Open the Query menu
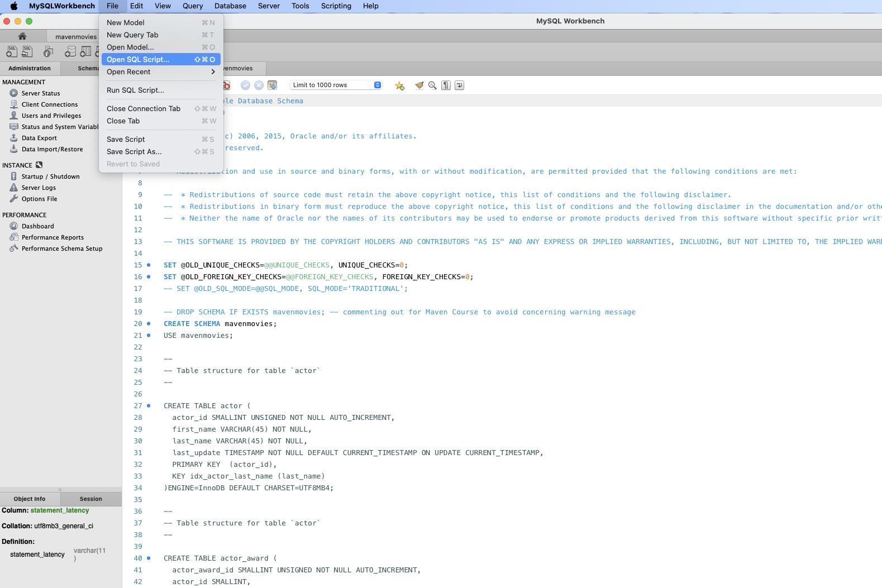Viewport: 882px width, 588px height. coord(193,6)
